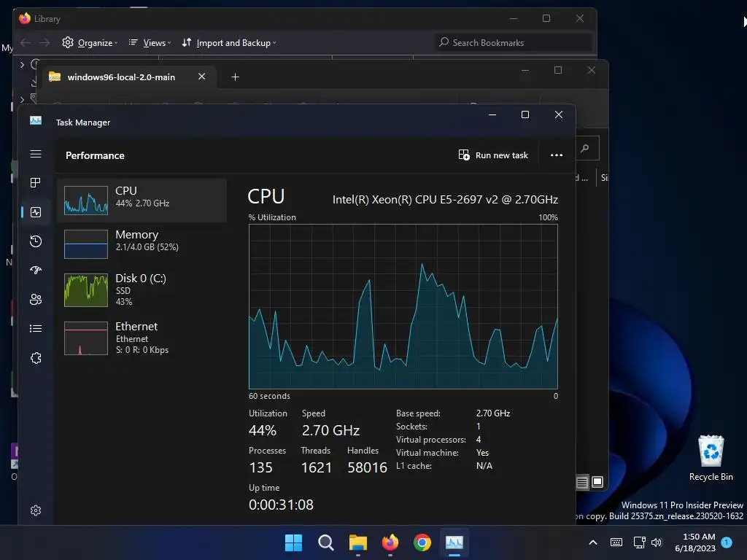Open taskbar Search
The height and width of the screenshot is (560, 747).
(326, 542)
